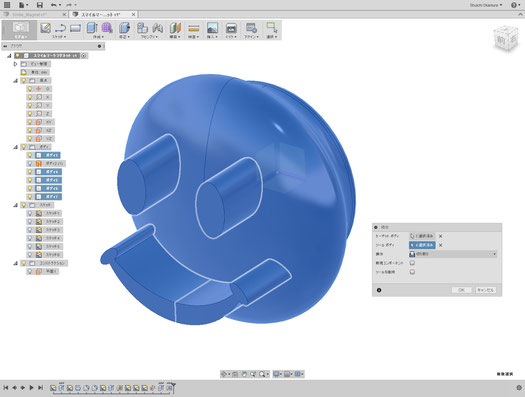
Task: Jump to timeline beginning
Action: tap(6, 388)
